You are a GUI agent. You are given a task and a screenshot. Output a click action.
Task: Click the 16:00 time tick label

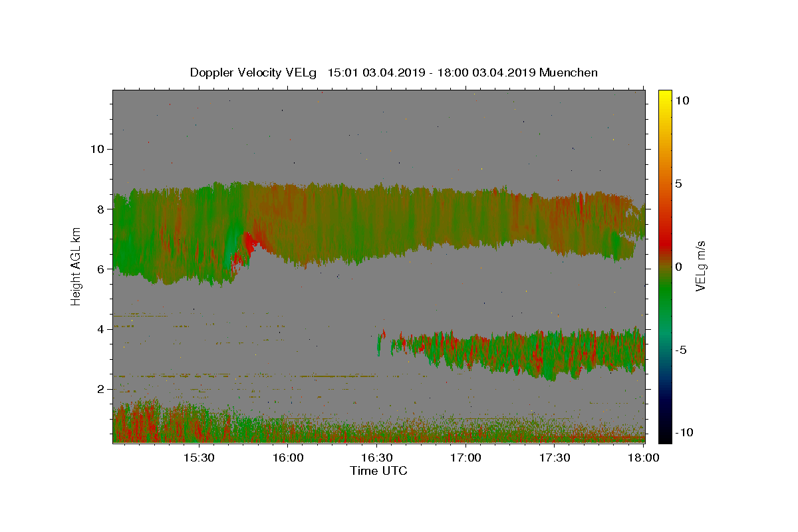[288, 458]
